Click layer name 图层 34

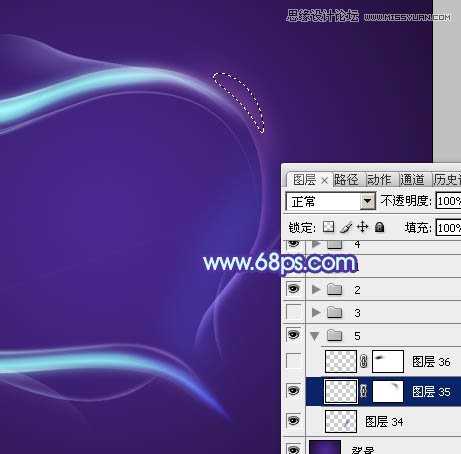click(384, 422)
